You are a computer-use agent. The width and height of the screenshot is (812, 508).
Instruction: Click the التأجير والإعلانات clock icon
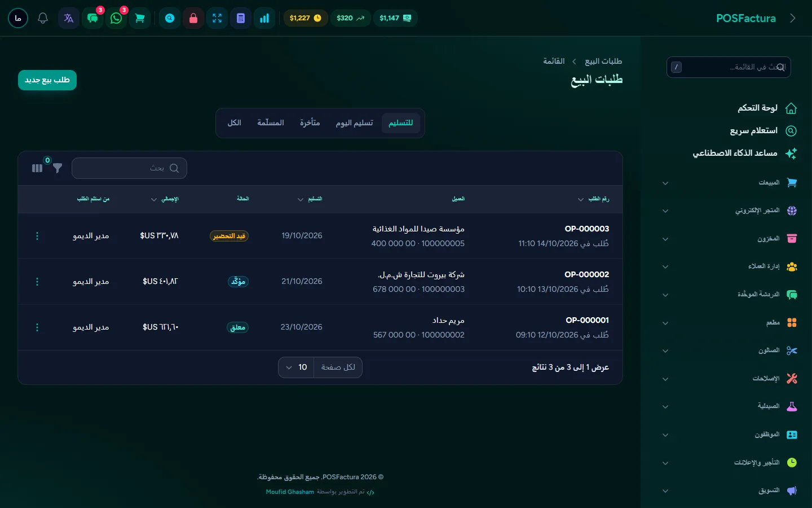click(x=792, y=463)
